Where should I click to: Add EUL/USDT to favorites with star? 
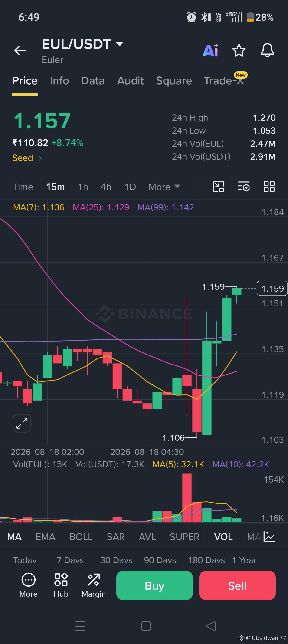coord(239,50)
